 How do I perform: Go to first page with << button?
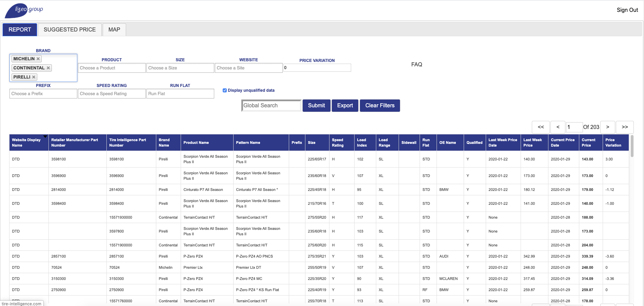point(541,127)
